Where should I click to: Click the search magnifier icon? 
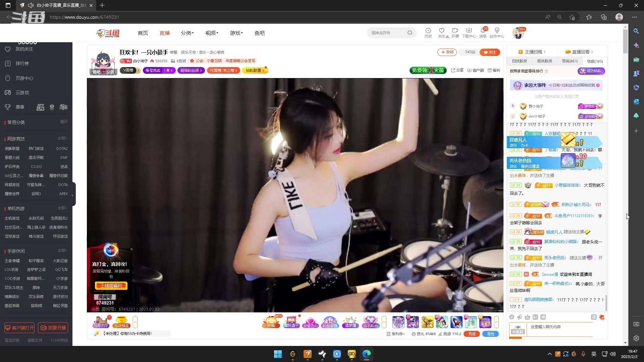410,33
